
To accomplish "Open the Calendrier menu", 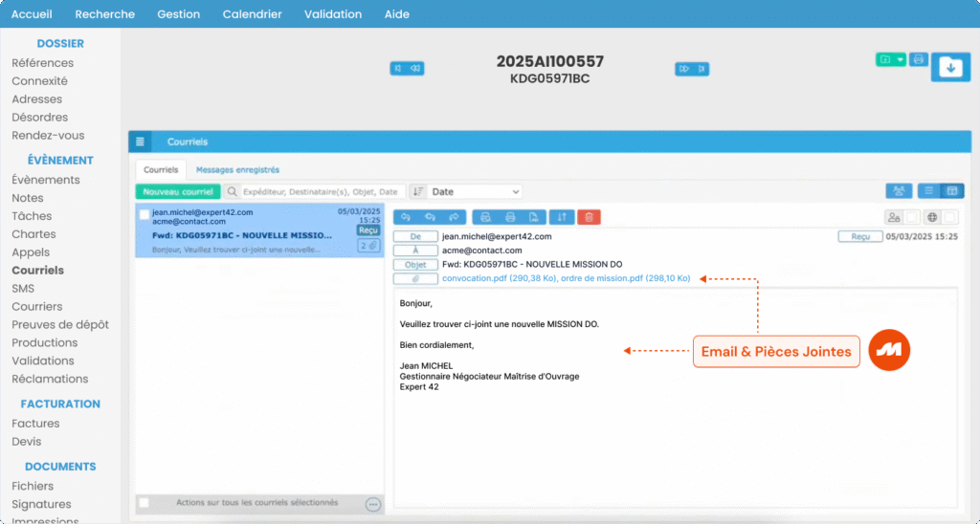I will [x=253, y=14].
